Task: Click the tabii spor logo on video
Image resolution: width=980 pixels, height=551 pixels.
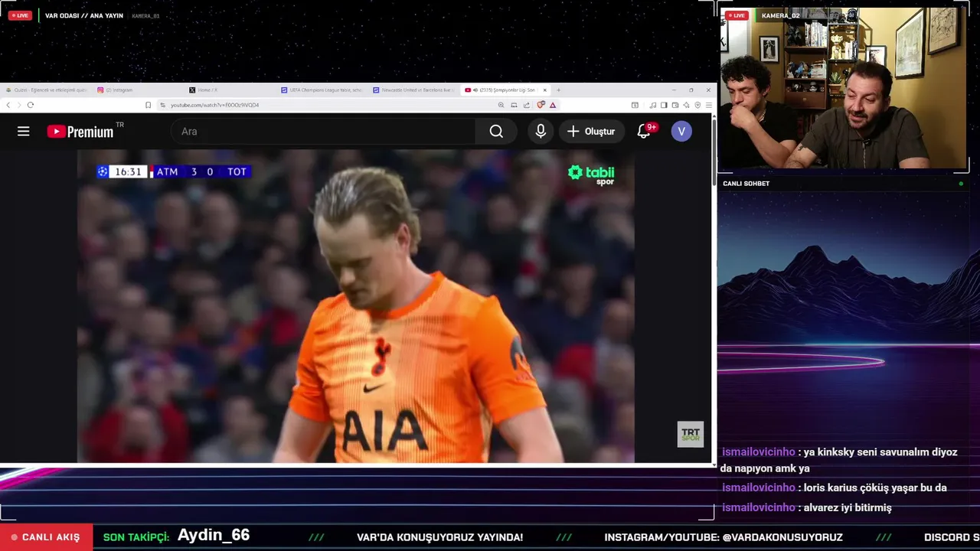Action: (591, 174)
